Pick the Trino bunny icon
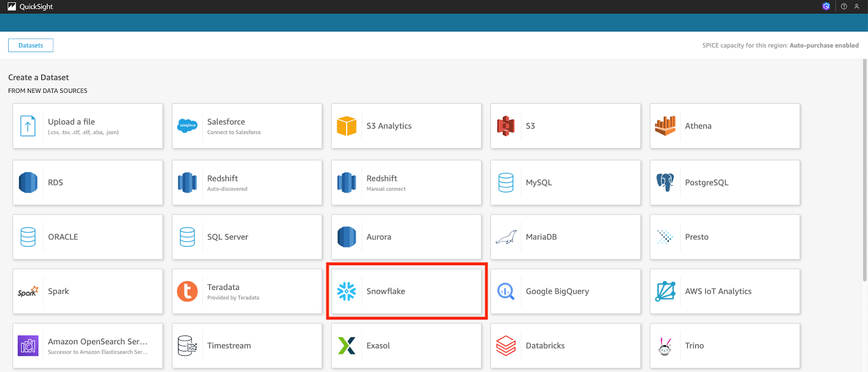868x372 pixels. tap(665, 346)
